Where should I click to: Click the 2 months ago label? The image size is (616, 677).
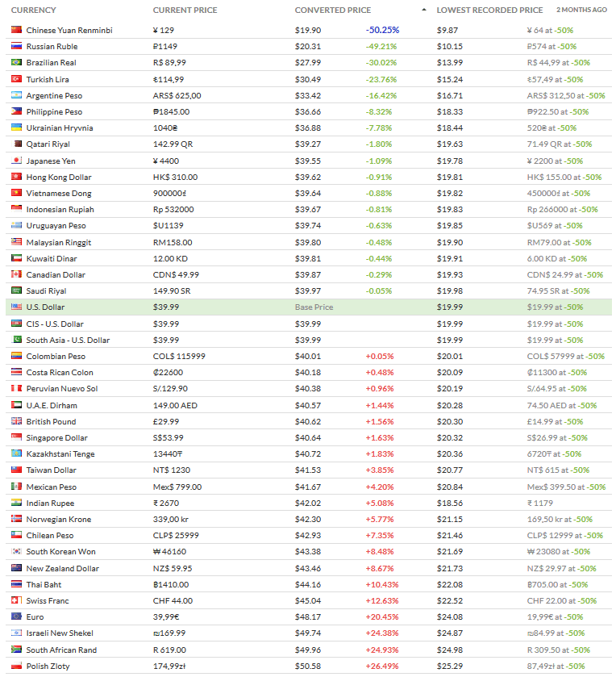coord(581,10)
